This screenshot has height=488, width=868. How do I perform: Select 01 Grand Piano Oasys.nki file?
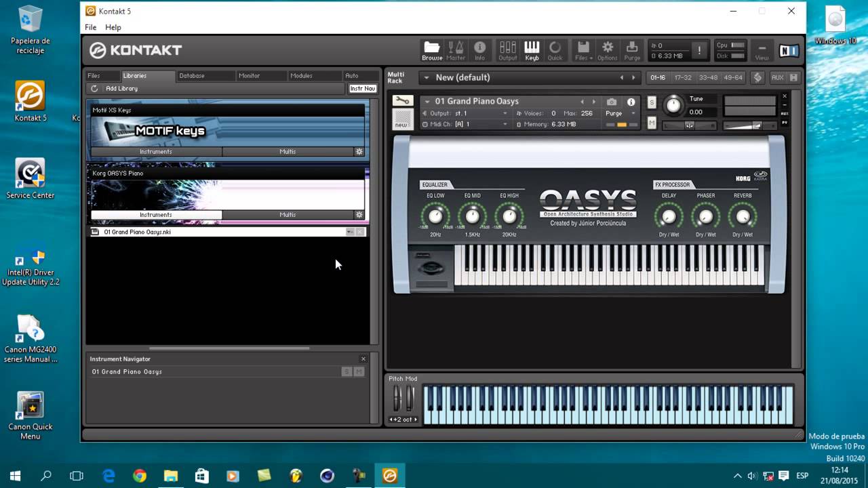click(228, 232)
